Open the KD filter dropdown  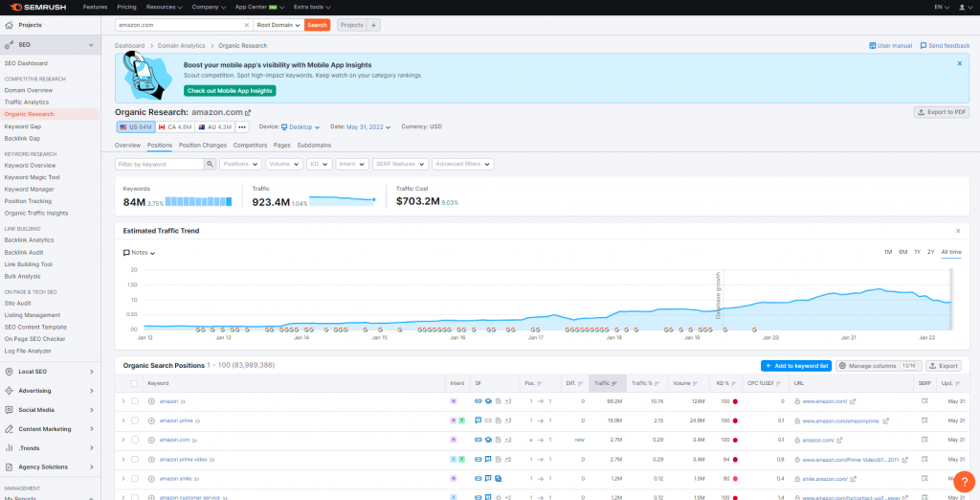(320, 164)
